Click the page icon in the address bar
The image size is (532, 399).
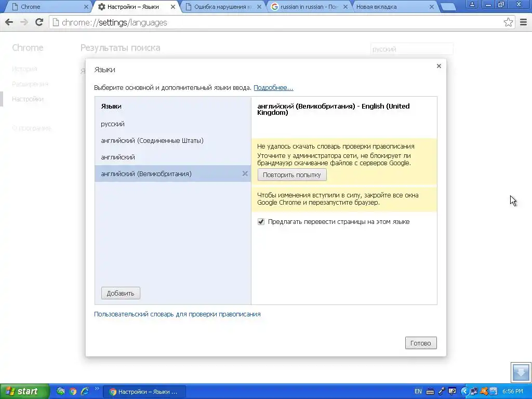pyautogui.click(x=56, y=22)
